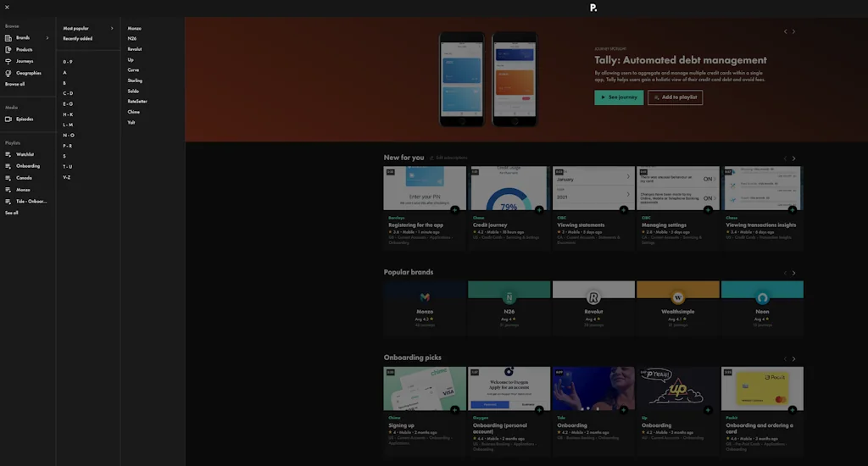Select Recently added in brands menu

77,39
